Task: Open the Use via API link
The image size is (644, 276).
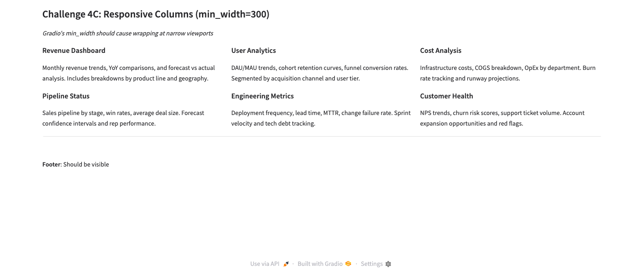Action: point(265,264)
